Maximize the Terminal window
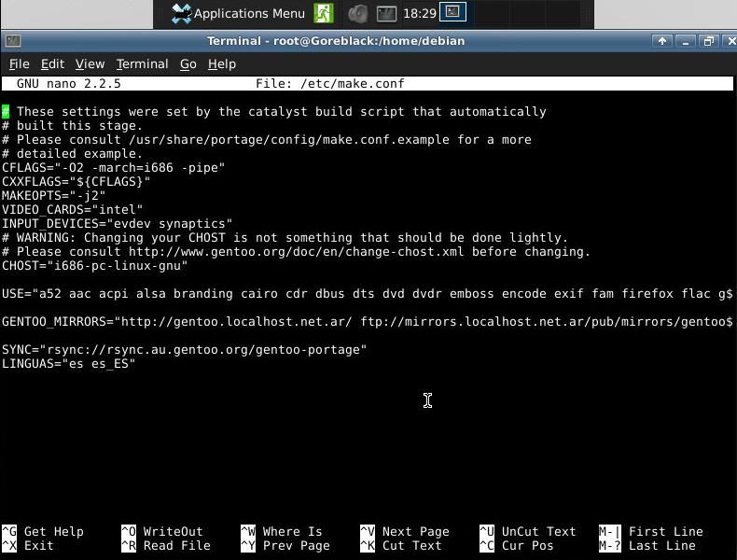 coord(708,41)
